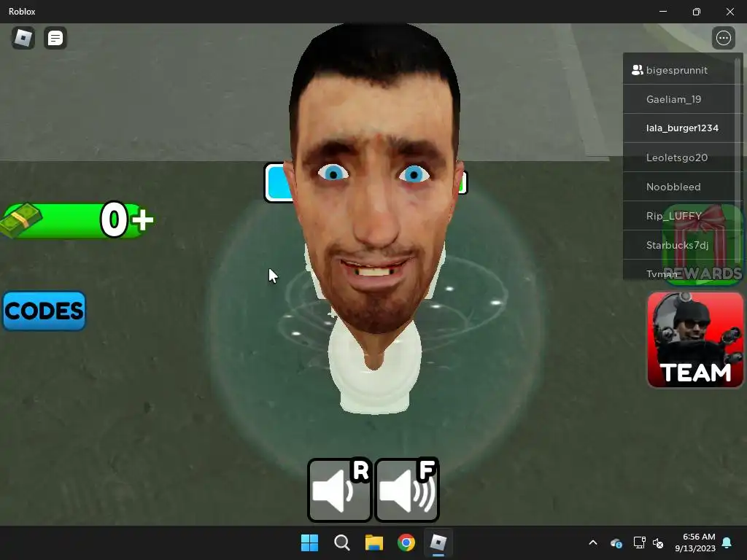Close the Roblox window
The image size is (747, 560).
click(729, 12)
